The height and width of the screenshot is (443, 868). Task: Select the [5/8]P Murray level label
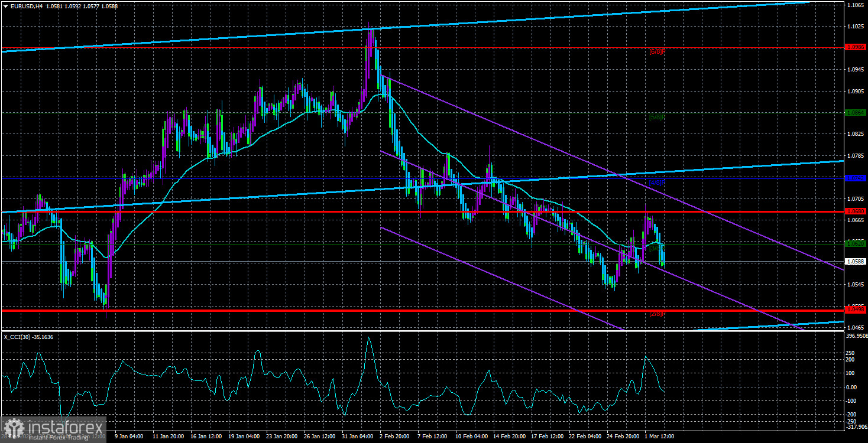coord(658,117)
